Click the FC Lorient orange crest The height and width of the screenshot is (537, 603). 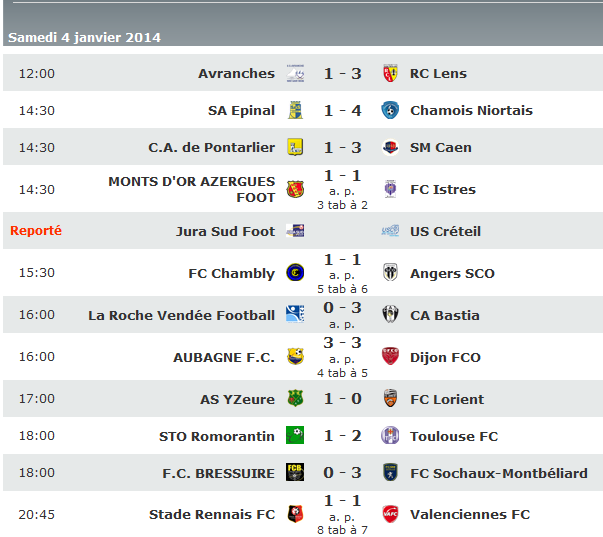390,399
